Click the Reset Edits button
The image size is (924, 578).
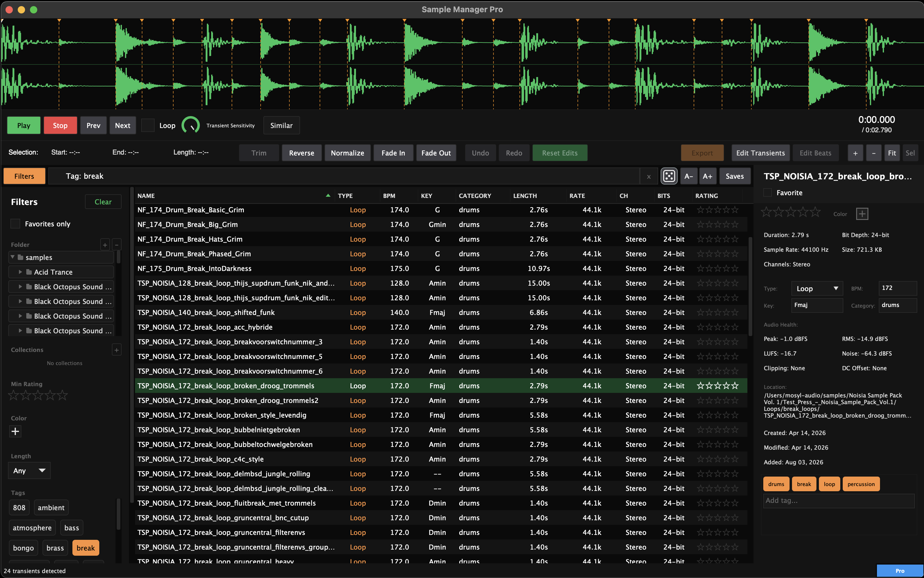(560, 153)
